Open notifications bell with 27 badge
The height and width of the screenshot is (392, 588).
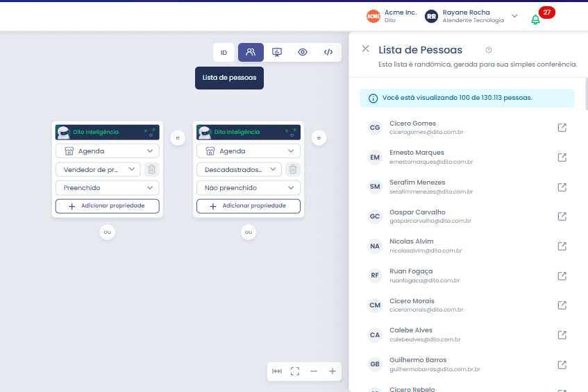(535, 19)
